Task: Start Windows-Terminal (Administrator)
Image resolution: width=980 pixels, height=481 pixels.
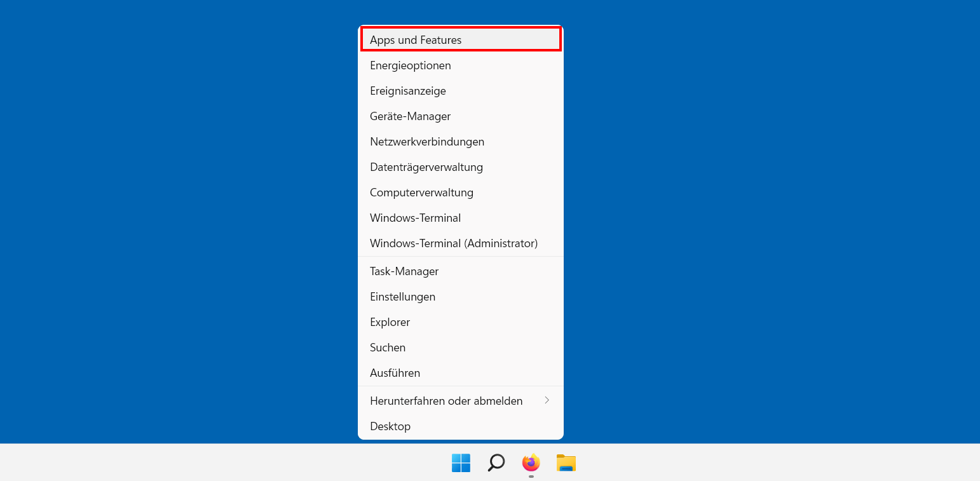Action: coord(461,243)
